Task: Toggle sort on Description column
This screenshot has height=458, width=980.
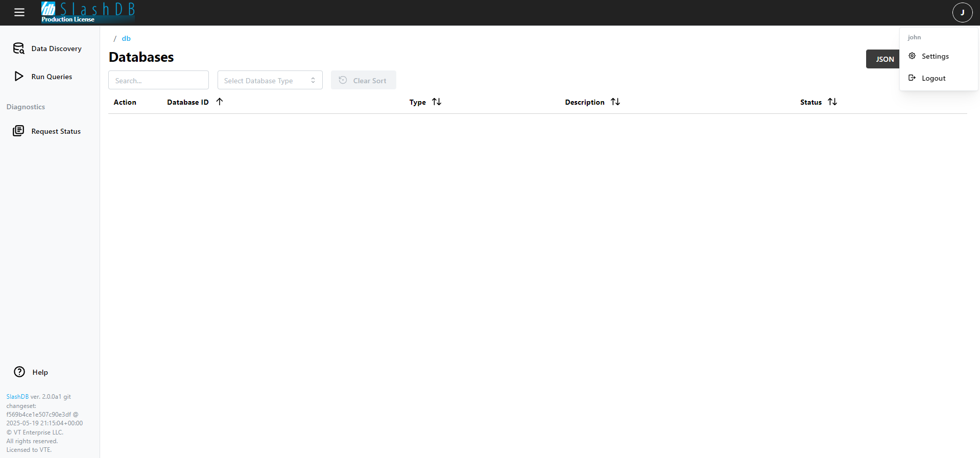Action: [x=615, y=102]
